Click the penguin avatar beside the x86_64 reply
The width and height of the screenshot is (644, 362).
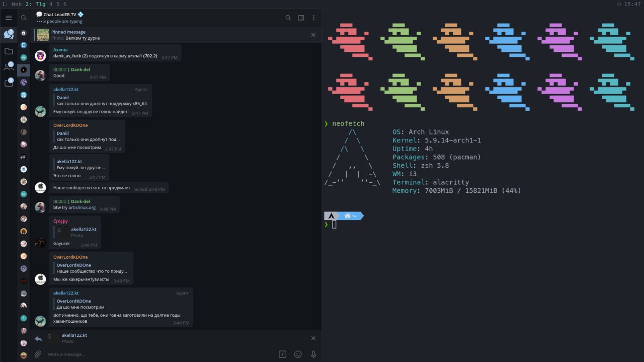tap(40, 111)
